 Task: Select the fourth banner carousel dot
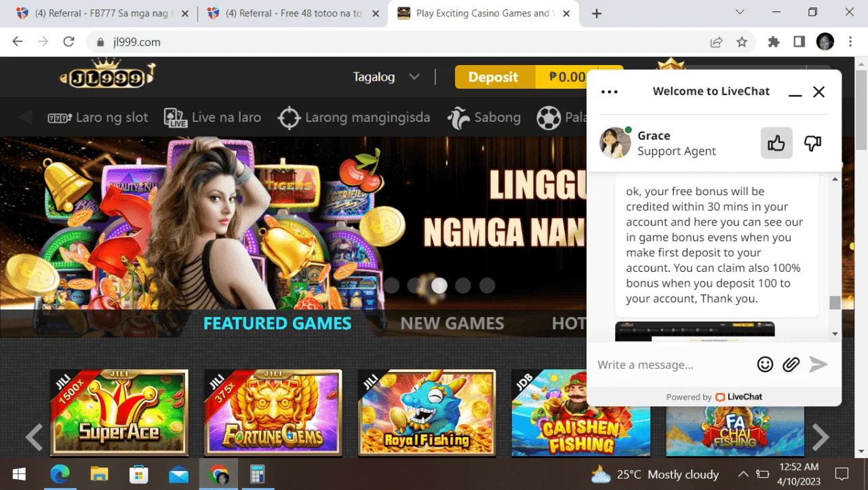tap(463, 285)
